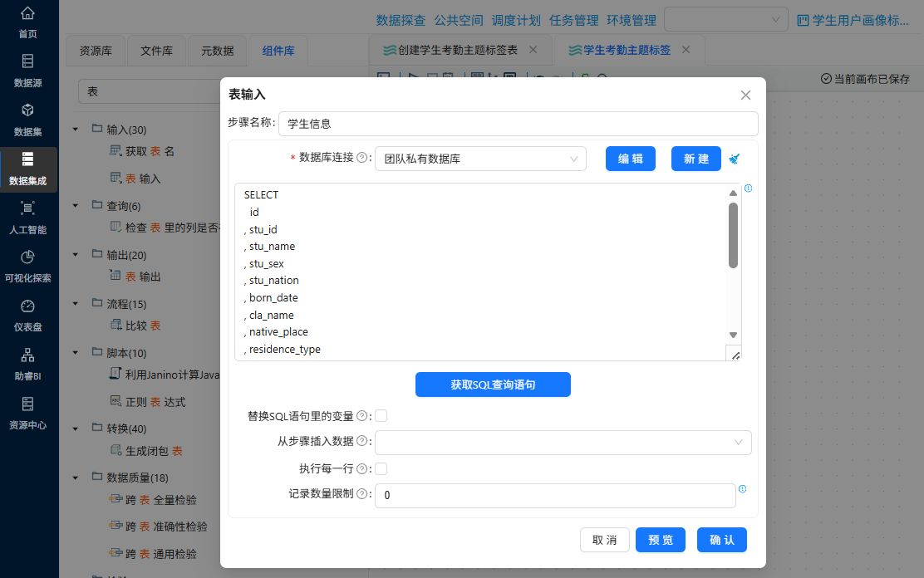Open 数据集 in the left sidebar
This screenshot has width=924, height=578.
click(27, 120)
